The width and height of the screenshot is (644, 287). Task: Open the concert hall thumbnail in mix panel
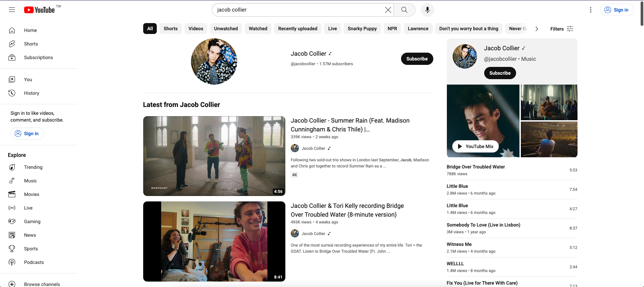tap(549, 139)
